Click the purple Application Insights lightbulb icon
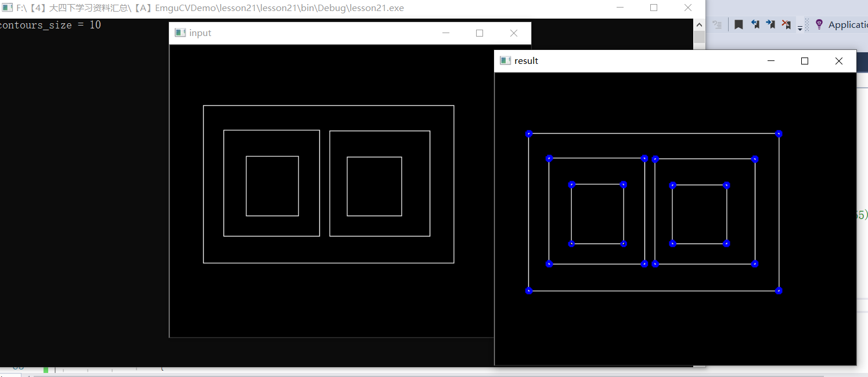The height and width of the screenshot is (377, 868). tap(819, 24)
